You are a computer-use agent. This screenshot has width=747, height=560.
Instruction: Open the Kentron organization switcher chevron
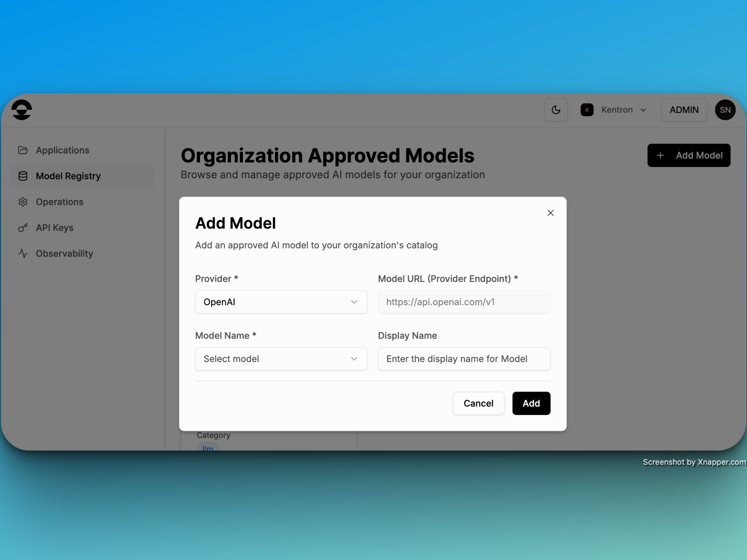tap(643, 110)
